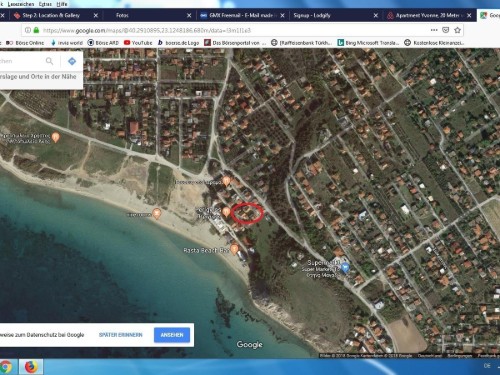This screenshot has width=500, height=375.
Task: Open the Börse ARD bookmark
Action: point(103,43)
